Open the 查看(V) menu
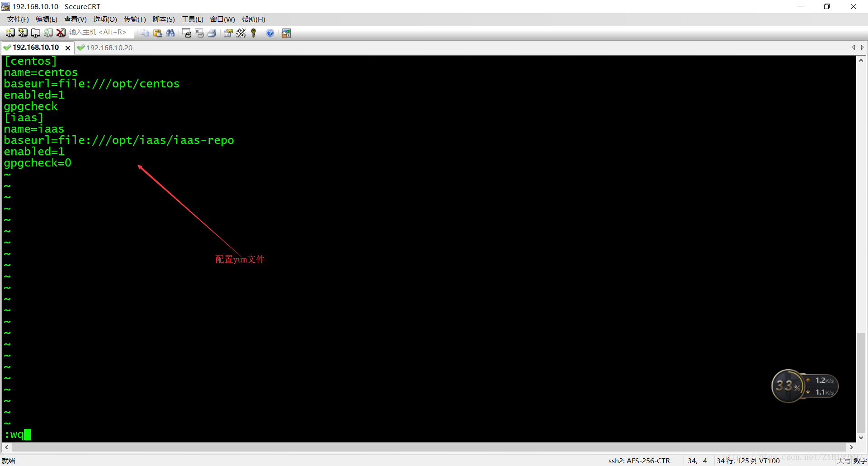This screenshot has width=868, height=466. click(75, 19)
